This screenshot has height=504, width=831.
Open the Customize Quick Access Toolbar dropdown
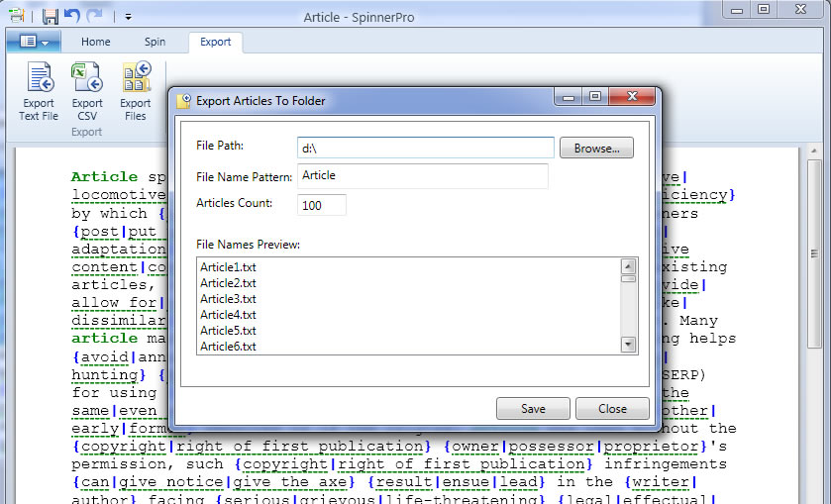[x=129, y=17]
